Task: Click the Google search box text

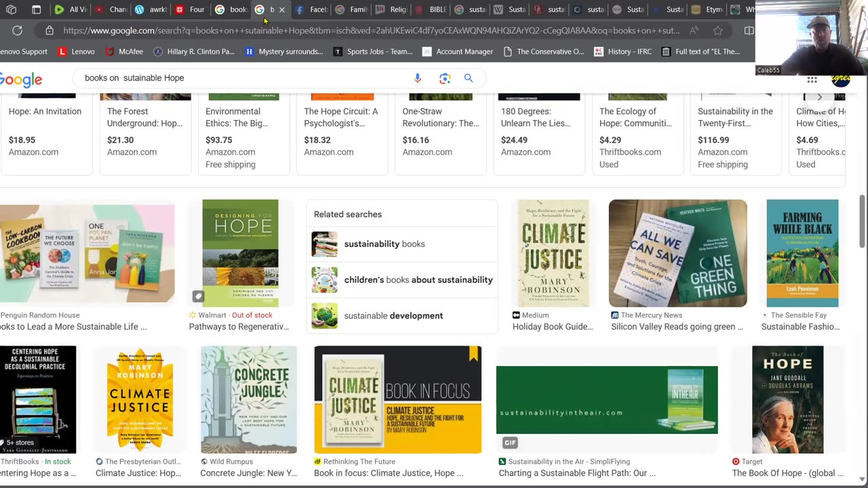Action: [134, 78]
